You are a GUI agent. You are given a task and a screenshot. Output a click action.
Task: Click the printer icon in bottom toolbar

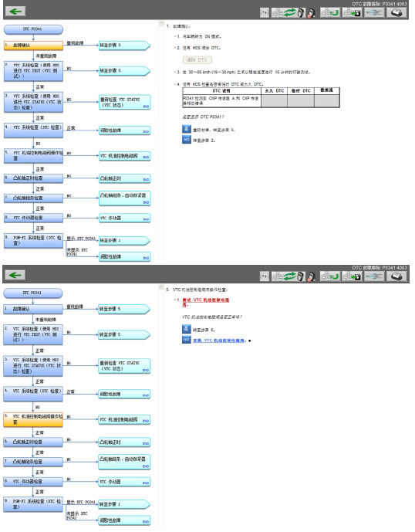pos(396,276)
